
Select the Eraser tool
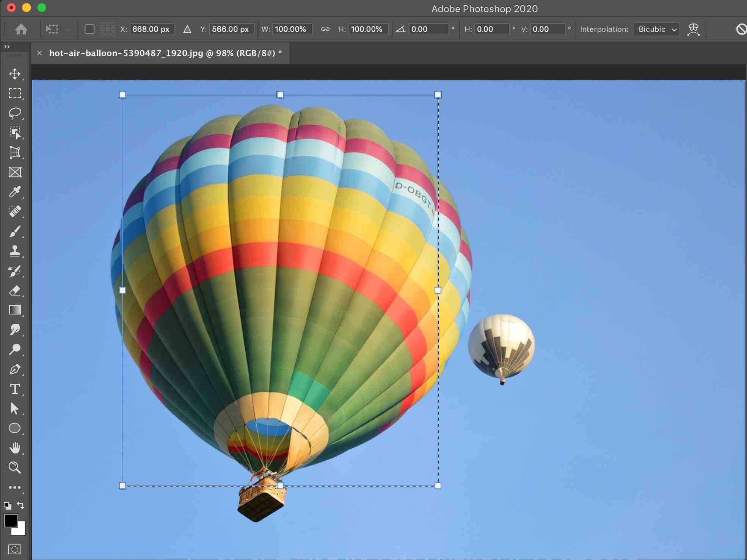point(15,291)
